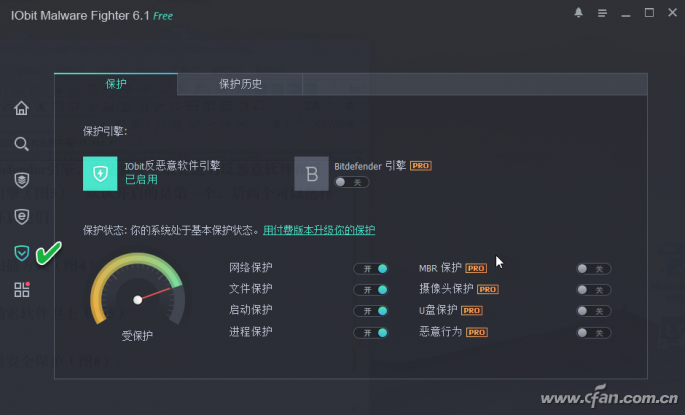Enable MBR 保护 toggle
Screen dimensions: 685x415
pyautogui.click(x=593, y=269)
